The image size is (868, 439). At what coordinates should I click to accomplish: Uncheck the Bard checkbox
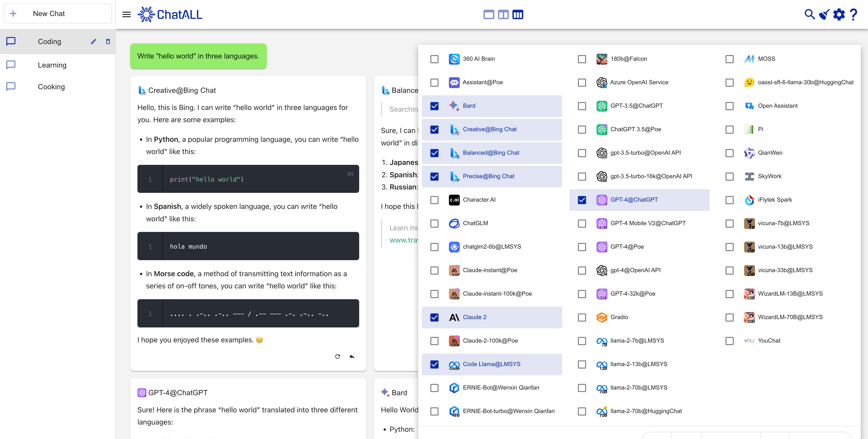435,106
